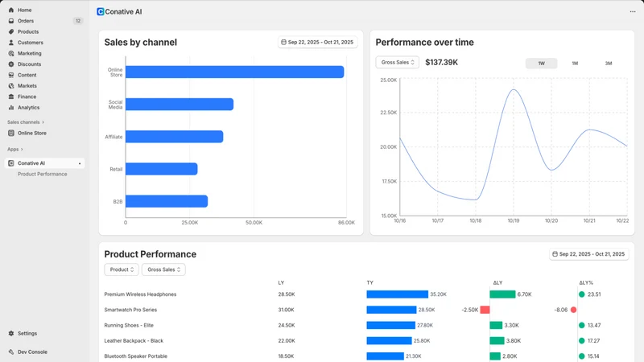Open Sales by channel date range picker
The image size is (644, 362).
pyautogui.click(x=317, y=43)
